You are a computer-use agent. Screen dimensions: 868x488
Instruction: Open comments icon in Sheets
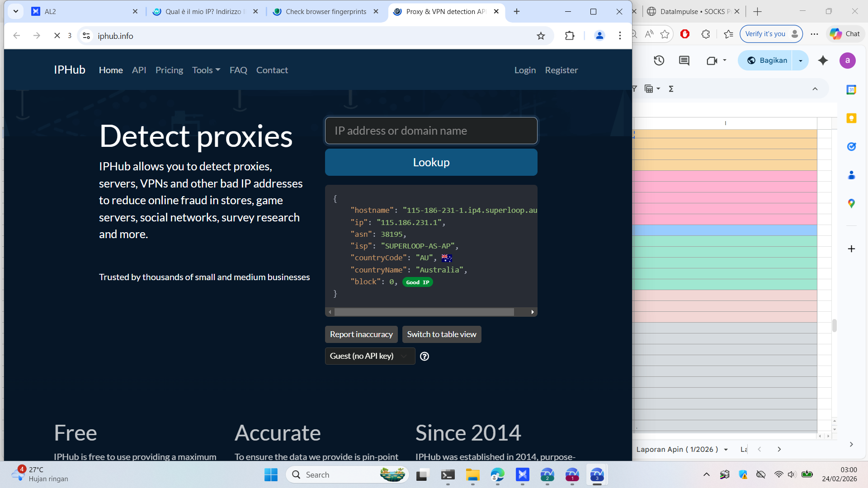click(x=684, y=61)
